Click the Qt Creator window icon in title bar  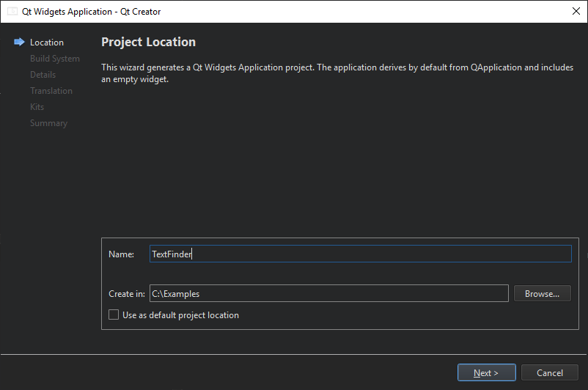coord(12,12)
